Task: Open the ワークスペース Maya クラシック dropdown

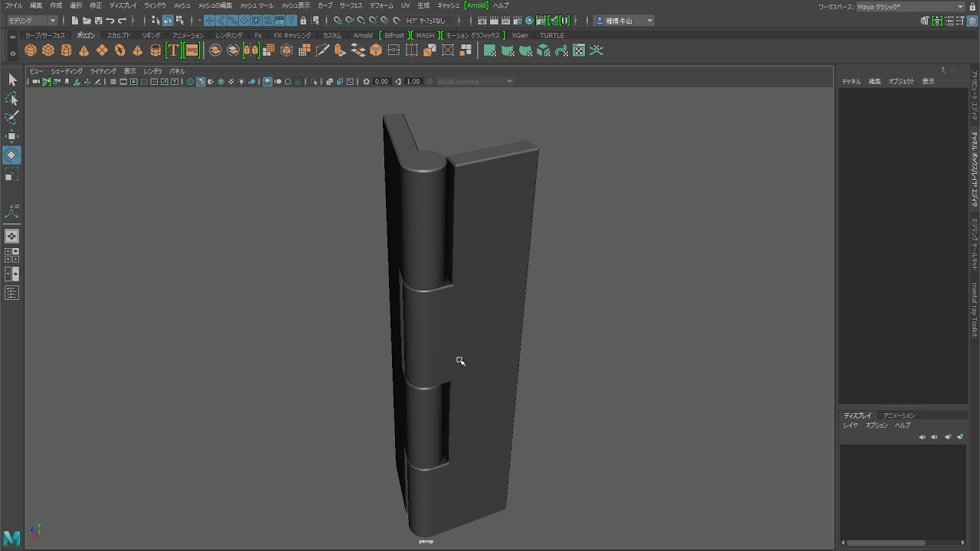Action: coord(910,7)
